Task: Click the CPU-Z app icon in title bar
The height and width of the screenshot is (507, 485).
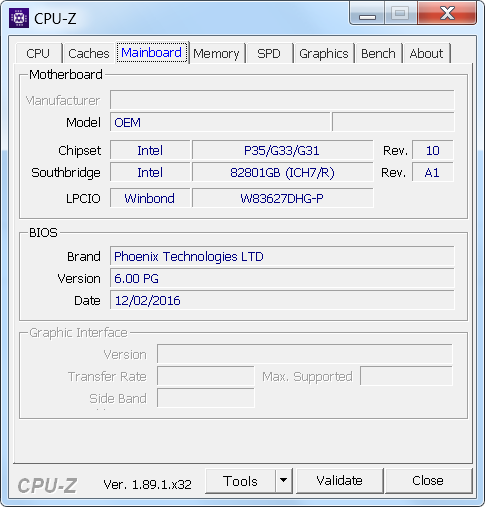Action: [19, 18]
